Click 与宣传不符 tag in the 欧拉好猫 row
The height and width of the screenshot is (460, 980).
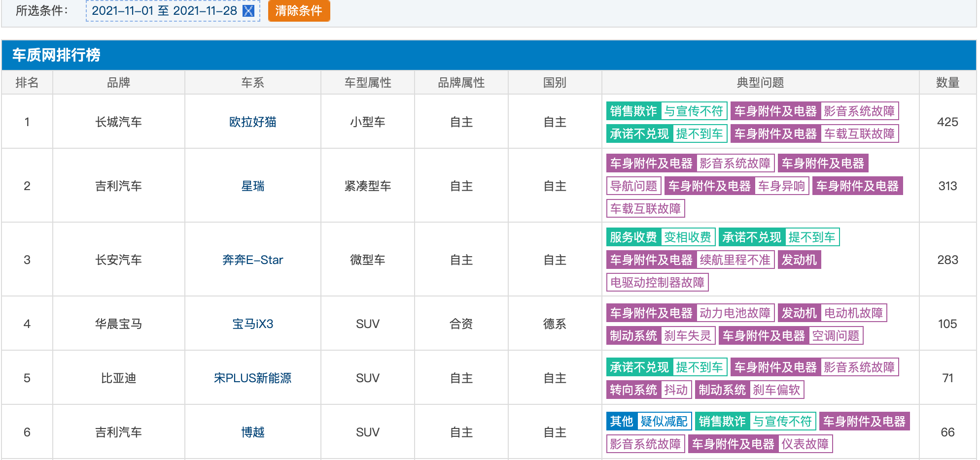tap(694, 111)
